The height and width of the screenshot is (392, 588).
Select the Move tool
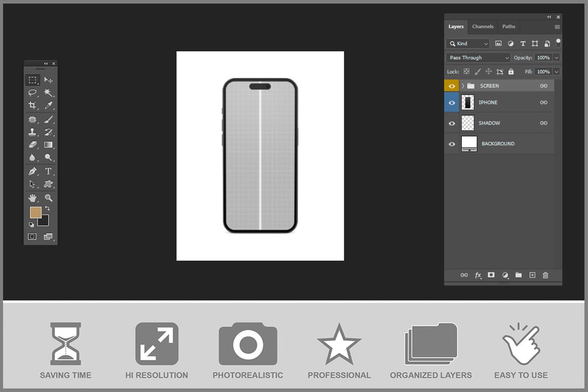[48, 80]
